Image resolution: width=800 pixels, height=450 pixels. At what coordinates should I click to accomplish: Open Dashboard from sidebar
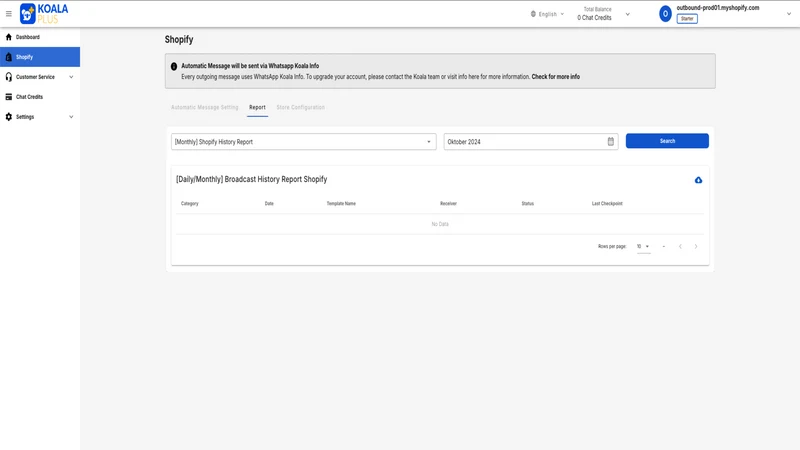click(40, 37)
